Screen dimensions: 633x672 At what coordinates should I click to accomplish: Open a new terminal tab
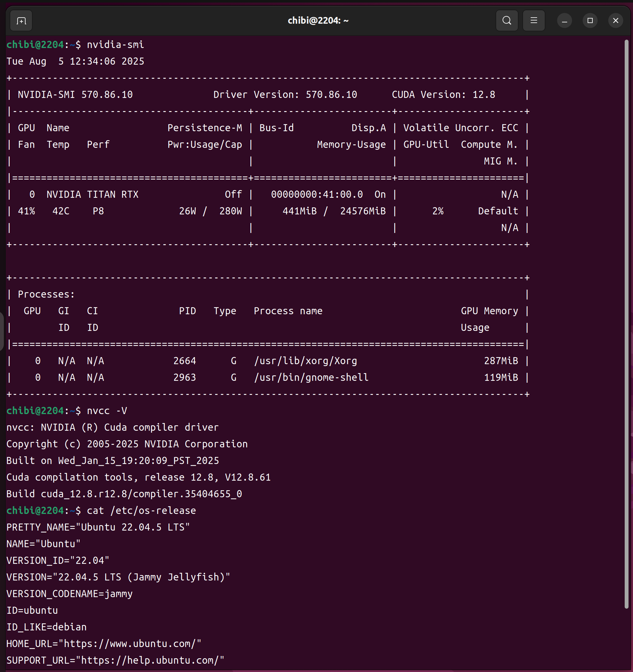tap(21, 20)
